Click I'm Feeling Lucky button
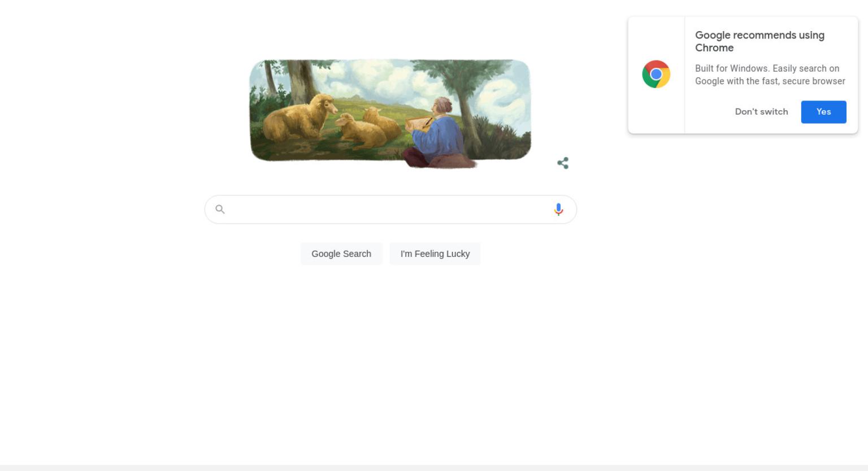This screenshot has height=471, width=868. pos(435,254)
